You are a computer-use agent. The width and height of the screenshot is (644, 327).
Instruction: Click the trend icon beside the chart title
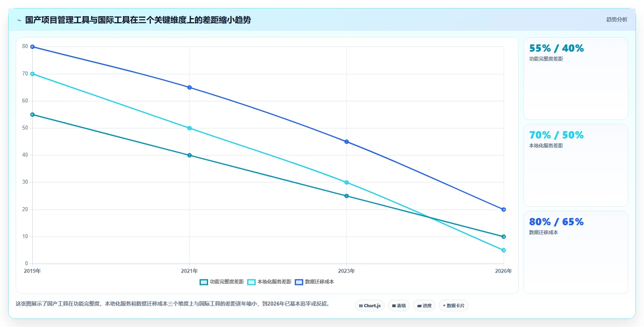click(x=19, y=20)
